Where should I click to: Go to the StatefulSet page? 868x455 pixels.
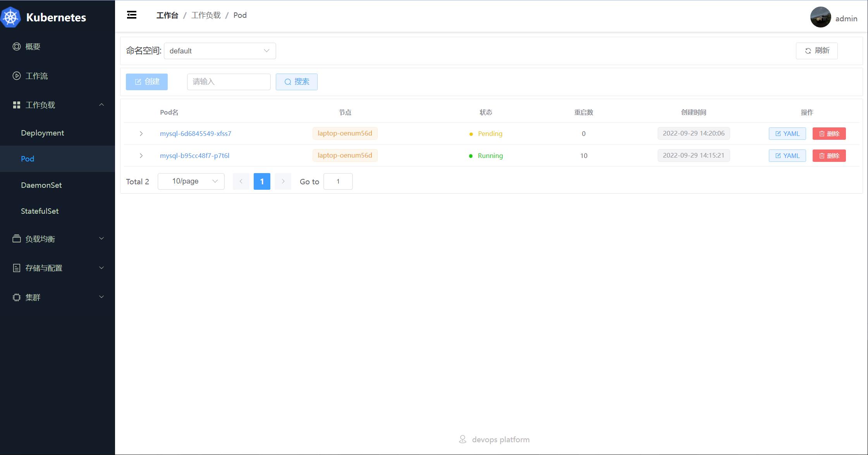tap(40, 211)
